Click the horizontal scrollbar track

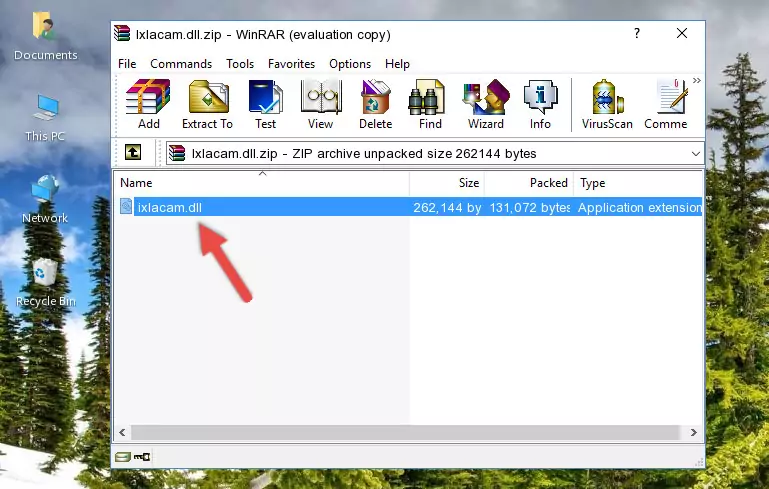(x=405, y=433)
